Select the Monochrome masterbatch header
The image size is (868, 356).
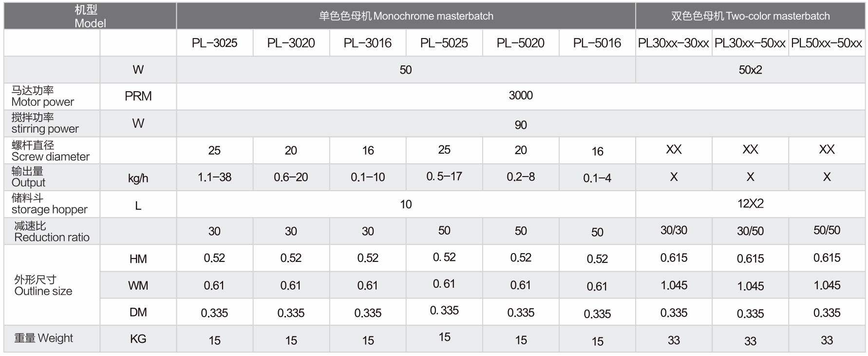[406, 16]
